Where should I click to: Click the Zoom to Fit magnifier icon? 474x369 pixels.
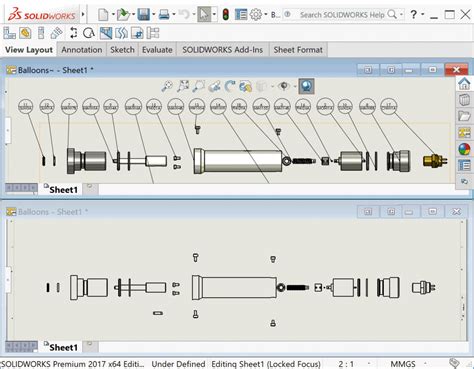click(x=167, y=86)
